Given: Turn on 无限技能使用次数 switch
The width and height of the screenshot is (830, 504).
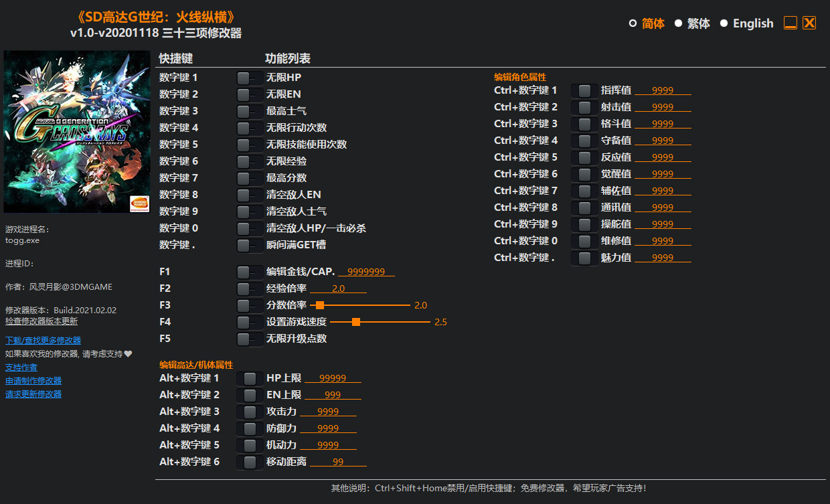Looking at the screenshot, I should click(250, 145).
